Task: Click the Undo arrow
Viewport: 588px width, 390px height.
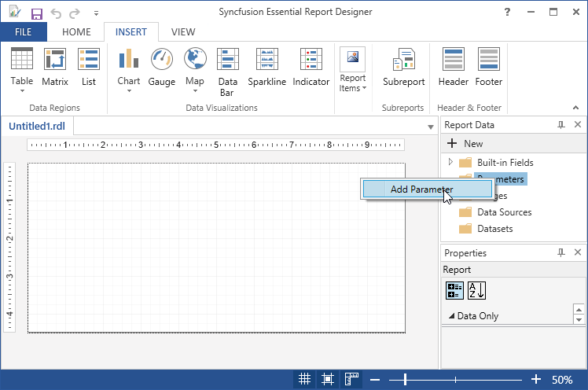Action: (x=56, y=13)
